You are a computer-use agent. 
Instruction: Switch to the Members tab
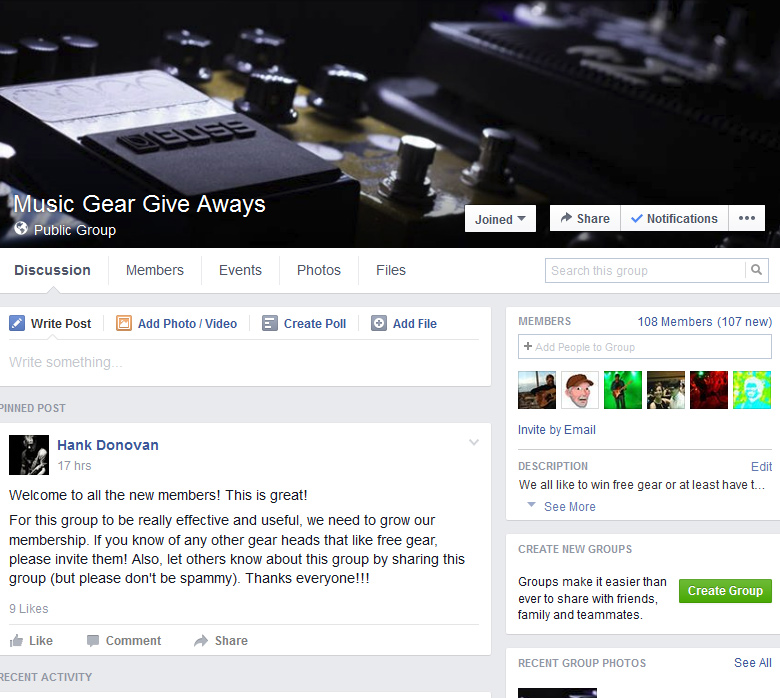[x=155, y=270]
